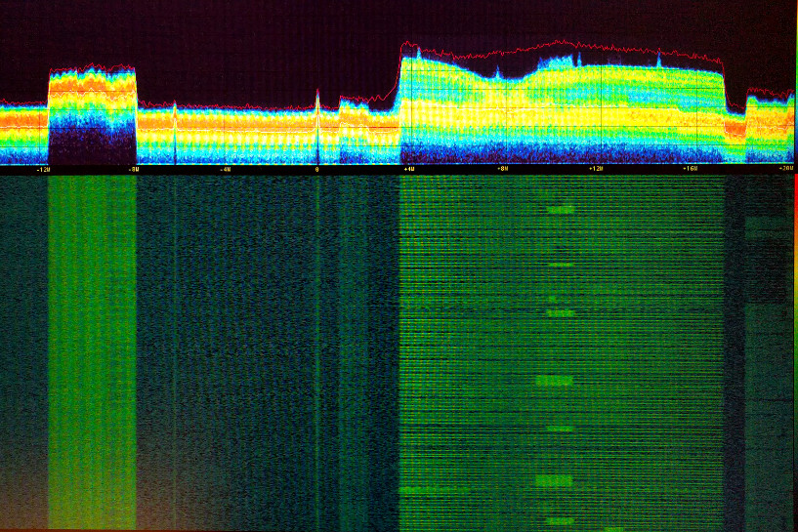Click the +12M frequency axis label
This screenshot has width=798, height=532.
point(596,168)
